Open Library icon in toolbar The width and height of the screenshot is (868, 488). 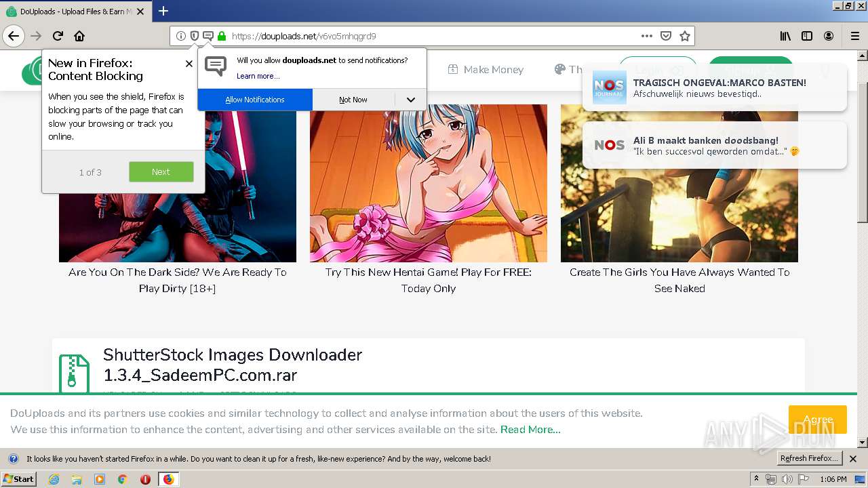click(785, 36)
